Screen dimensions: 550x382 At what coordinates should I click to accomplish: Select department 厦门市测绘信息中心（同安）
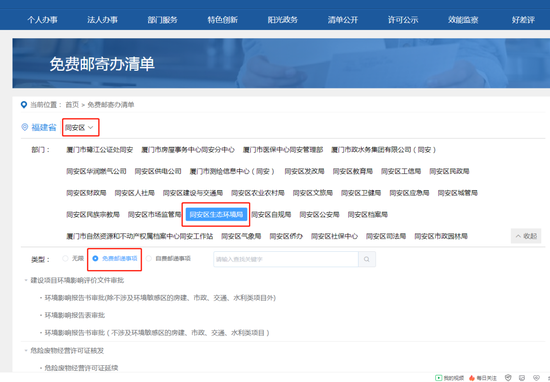click(x=232, y=171)
